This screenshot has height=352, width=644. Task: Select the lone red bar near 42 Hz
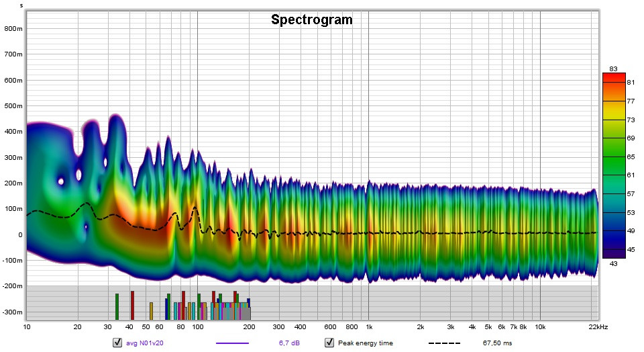(132, 305)
